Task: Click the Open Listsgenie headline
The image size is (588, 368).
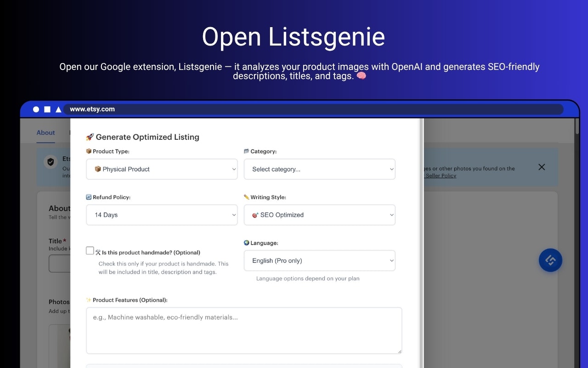Action: [294, 37]
